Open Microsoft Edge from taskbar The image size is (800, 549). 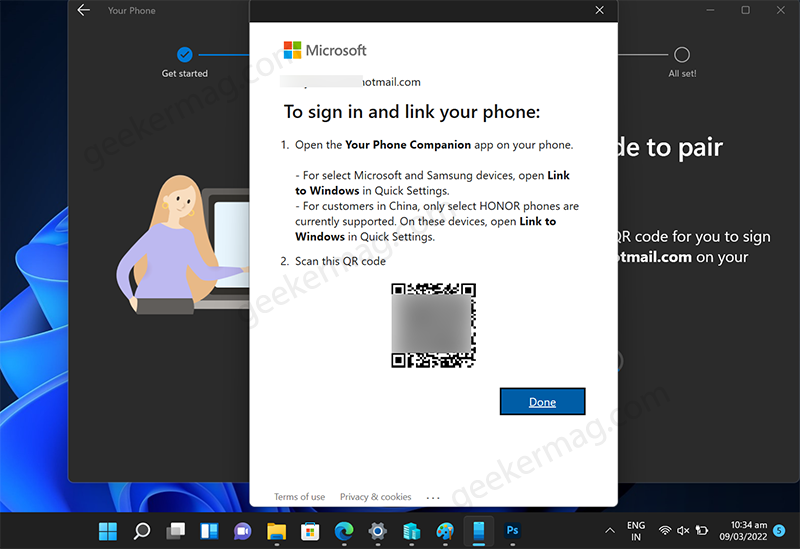pyautogui.click(x=344, y=531)
